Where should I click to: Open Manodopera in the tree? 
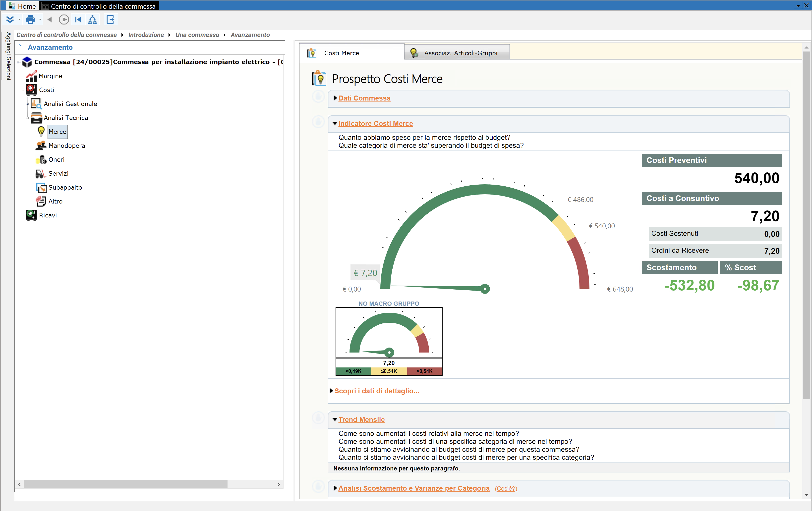click(67, 146)
